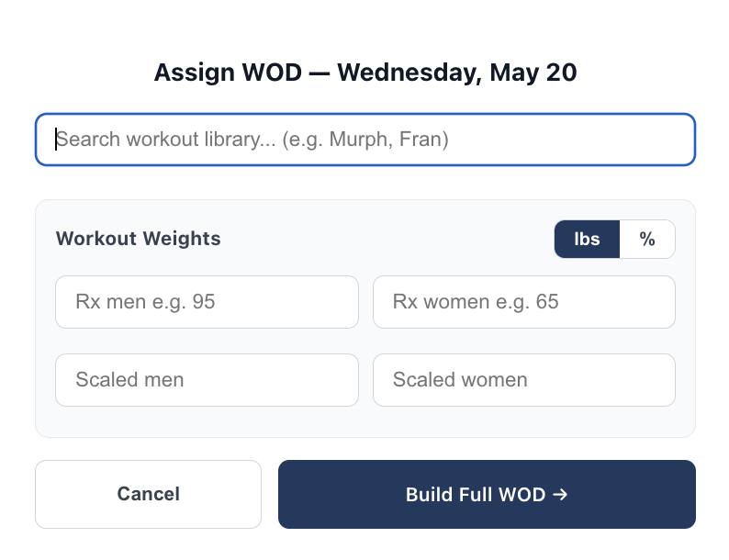Cancel the WOD assignment
This screenshot has width=729, height=560.
coord(149,494)
